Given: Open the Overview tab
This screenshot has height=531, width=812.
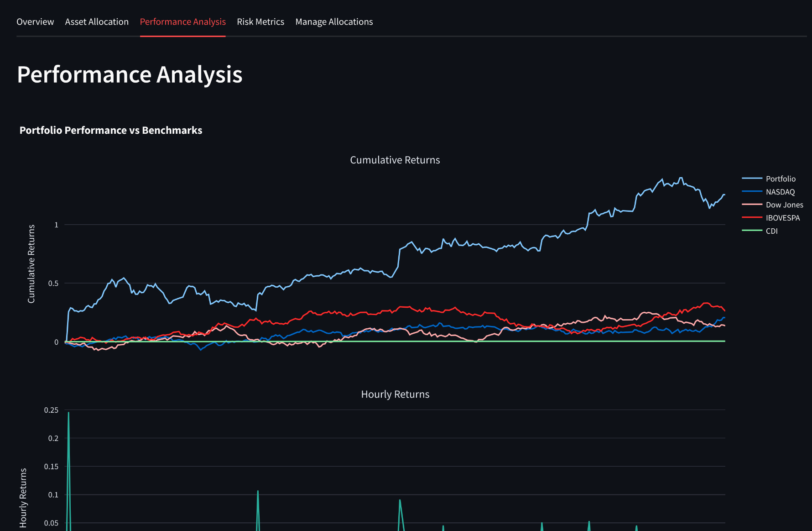Looking at the screenshot, I should pyautogui.click(x=35, y=22).
